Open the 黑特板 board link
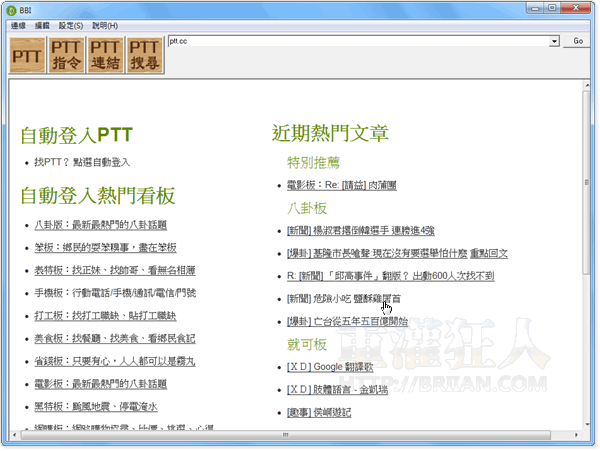Image resolution: width=600 pixels, height=451 pixels. (96, 407)
